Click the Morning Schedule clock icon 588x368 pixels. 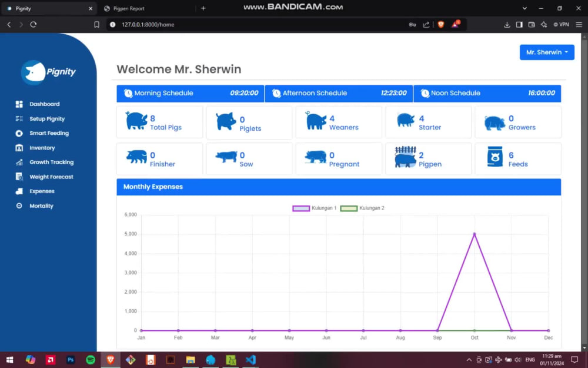pos(128,93)
